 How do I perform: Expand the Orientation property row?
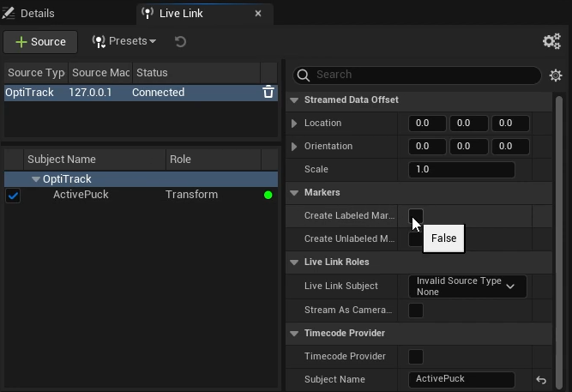tap(295, 147)
